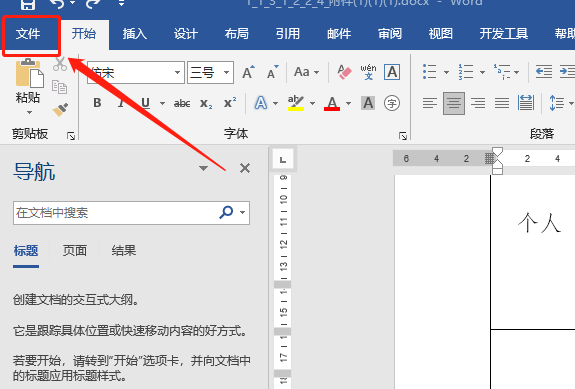Toggle superscript formatting
The image size is (575, 389).
pos(230,103)
